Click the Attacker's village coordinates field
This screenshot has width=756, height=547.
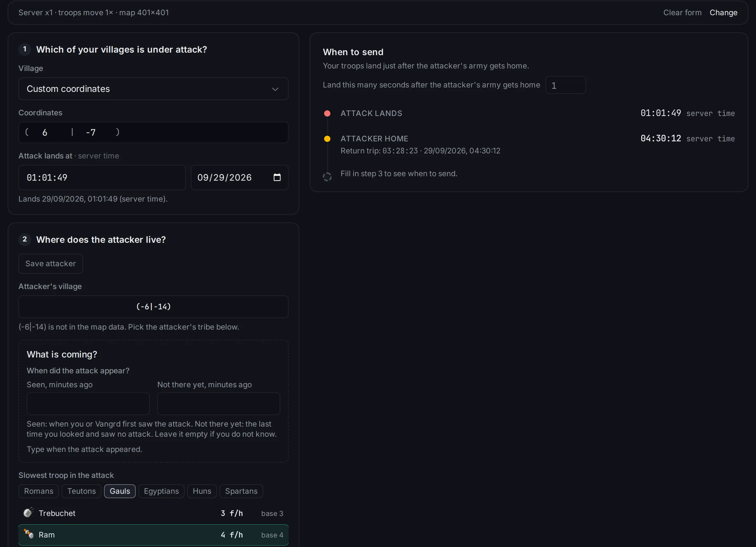point(153,306)
